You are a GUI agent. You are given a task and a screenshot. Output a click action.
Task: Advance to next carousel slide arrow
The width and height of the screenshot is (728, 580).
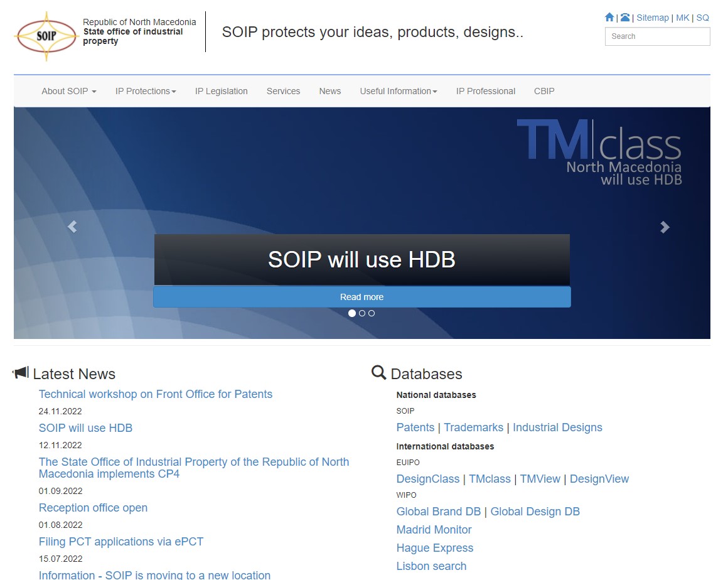[x=665, y=227]
